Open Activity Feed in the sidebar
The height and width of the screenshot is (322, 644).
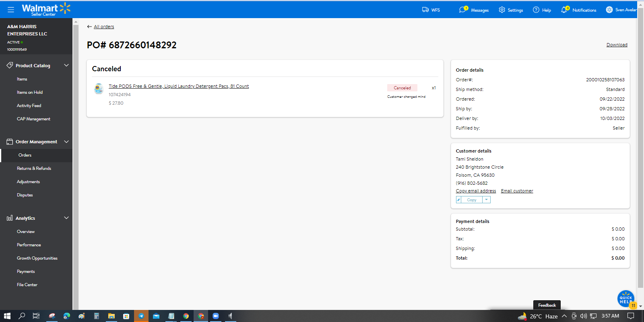point(29,105)
